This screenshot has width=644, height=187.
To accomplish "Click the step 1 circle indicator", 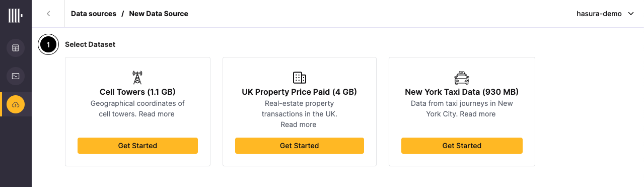I will 48,45.
